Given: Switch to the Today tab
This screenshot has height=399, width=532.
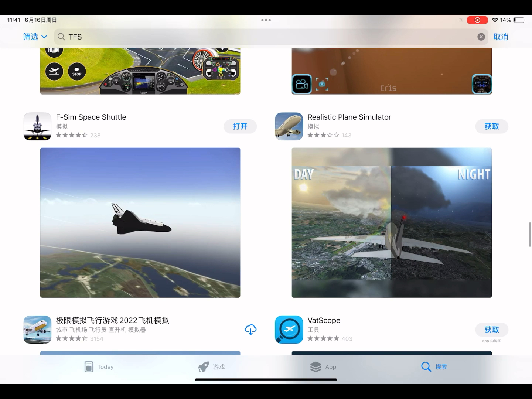Looking at the screenshot, I should click(x=99, y=367).
